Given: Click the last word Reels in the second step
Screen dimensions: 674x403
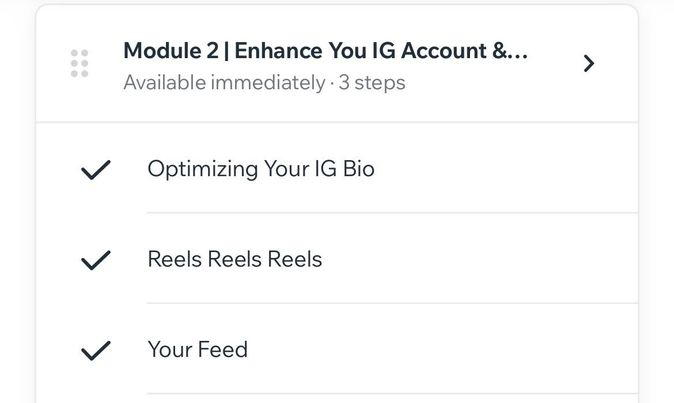Looking at the screenshot, I should tap(295, 259).
